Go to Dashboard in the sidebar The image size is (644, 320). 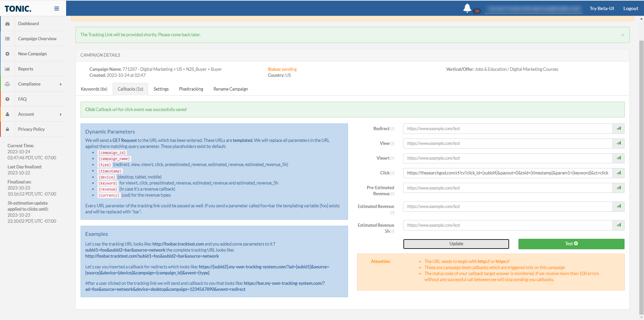(x=29, y=23)
